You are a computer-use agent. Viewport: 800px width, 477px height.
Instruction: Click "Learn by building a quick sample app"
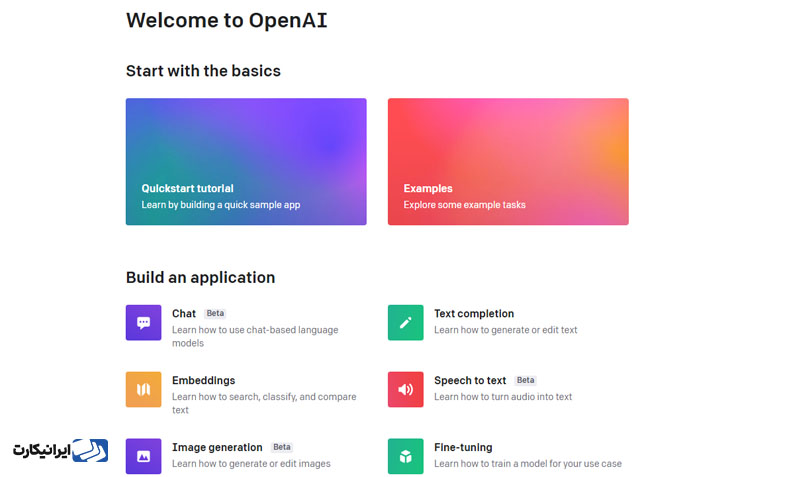click(221, 205)
